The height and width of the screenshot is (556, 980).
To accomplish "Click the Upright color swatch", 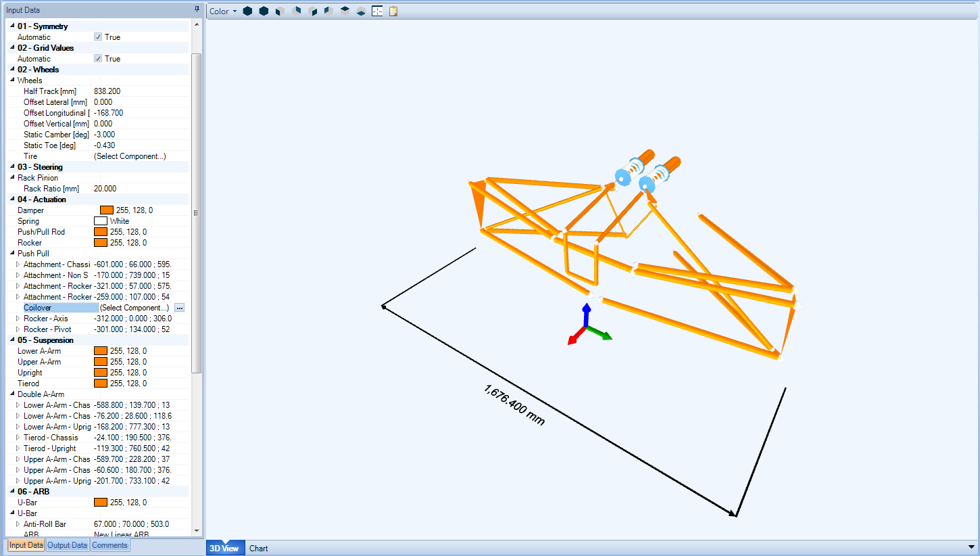I will point(101,373).
